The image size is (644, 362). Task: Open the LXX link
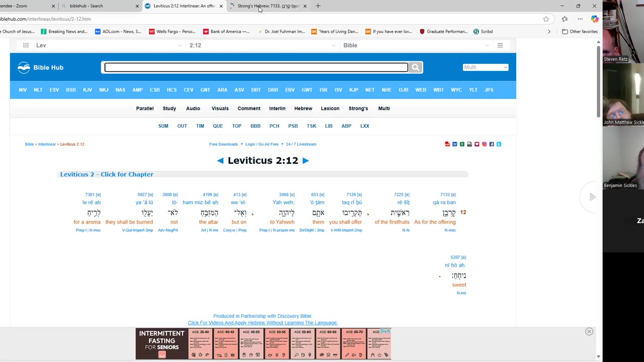(x=365, y=126)
